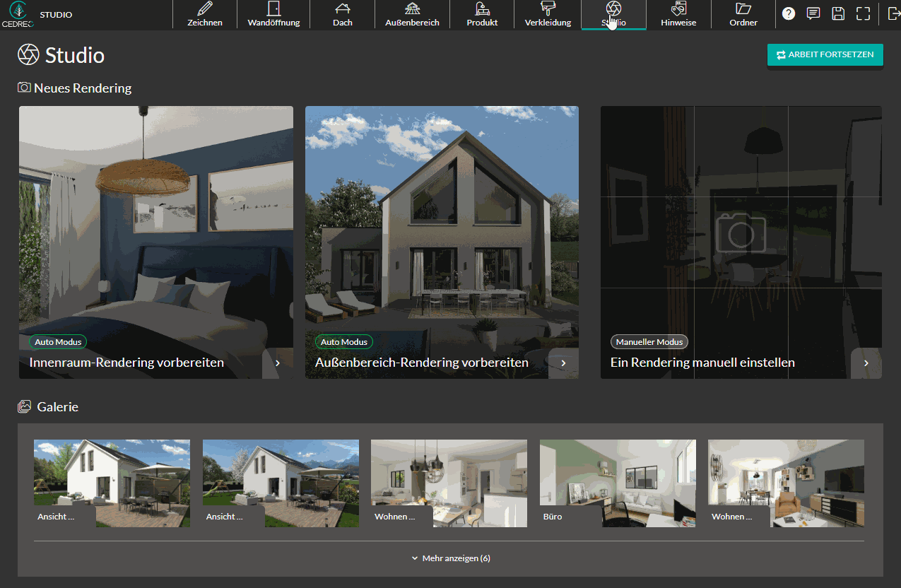
Task: Switch to the Studio tab
Action: point(613,15)
